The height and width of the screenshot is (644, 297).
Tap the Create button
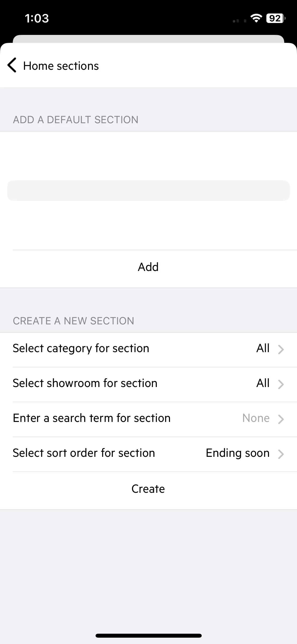pos(148,489)
